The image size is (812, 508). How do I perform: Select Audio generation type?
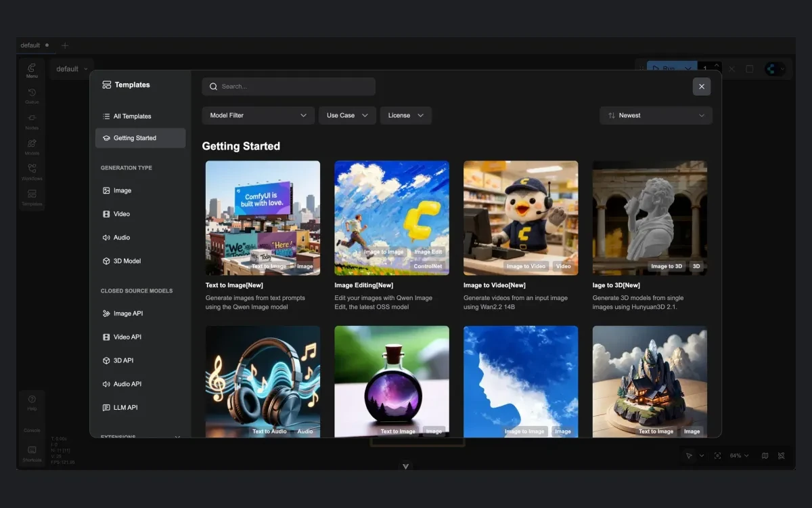(x=140, y=238)
